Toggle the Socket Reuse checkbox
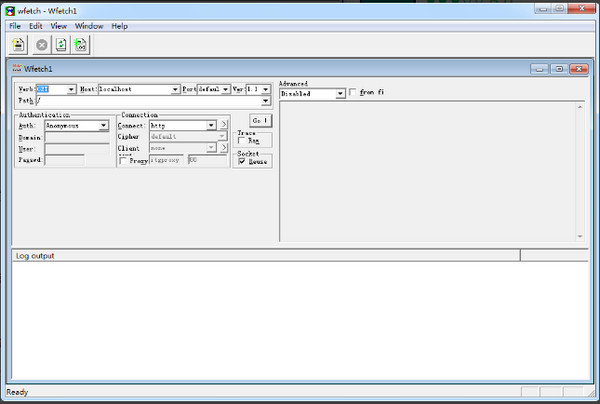The image size is (600, 404). (242, 161)
